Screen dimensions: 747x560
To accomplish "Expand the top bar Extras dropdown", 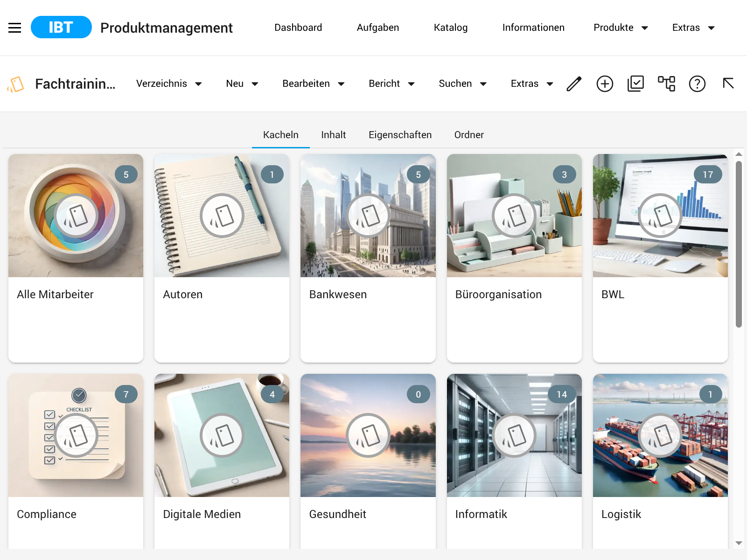I will pyautogui.click(x=693, y=28).
